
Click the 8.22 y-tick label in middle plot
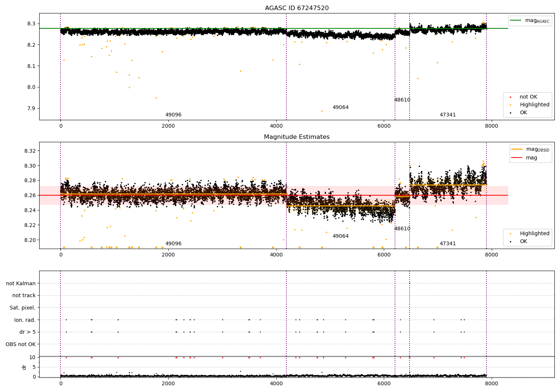coord(30,225)
